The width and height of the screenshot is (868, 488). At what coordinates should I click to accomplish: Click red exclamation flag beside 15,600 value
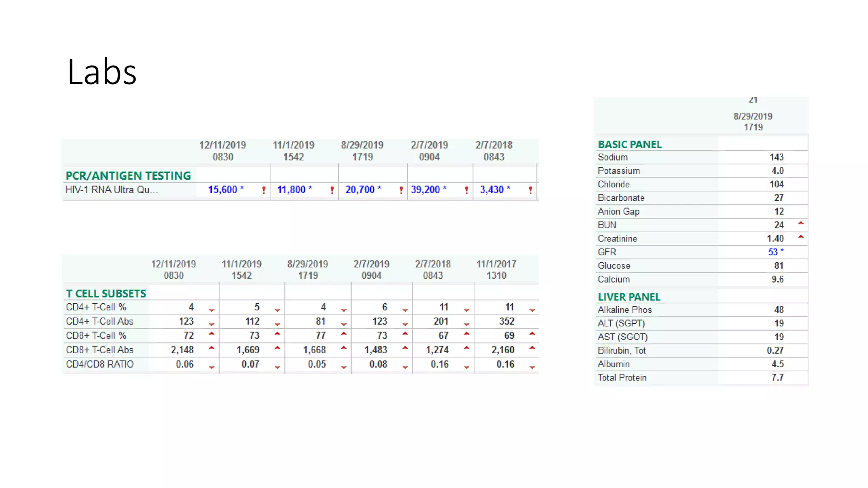tap(264, 190)
